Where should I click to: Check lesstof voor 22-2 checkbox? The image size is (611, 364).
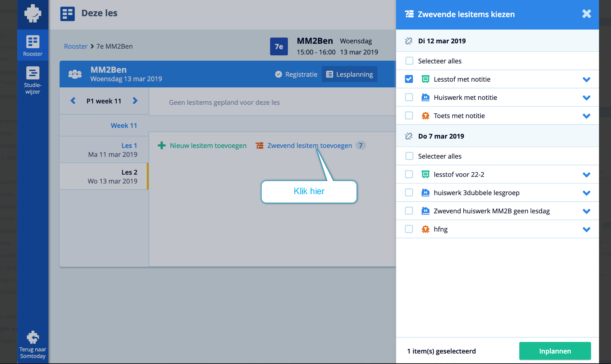pyautogui.click(x=409, y=174)
